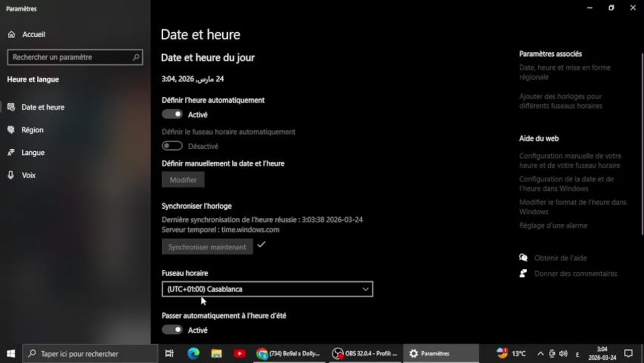Click Obtenir de l'aide link
The image size is (644, 363).
560,258
